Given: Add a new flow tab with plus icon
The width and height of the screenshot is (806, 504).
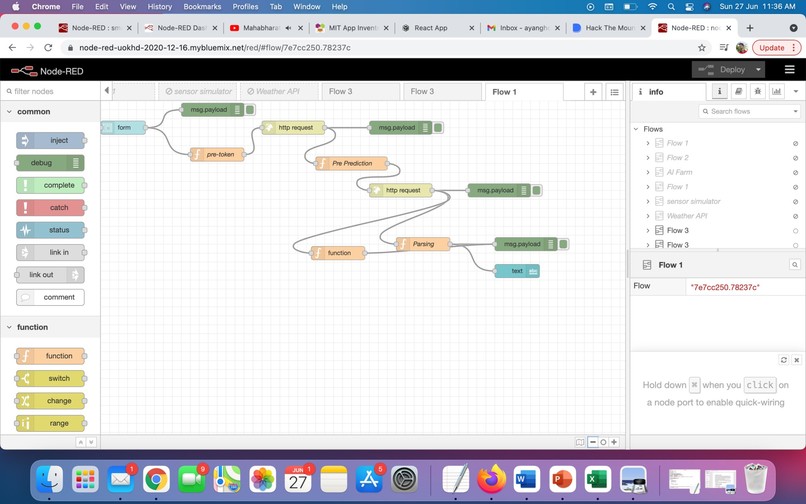Looking at the screenshot, I should [x=593, y=92].
